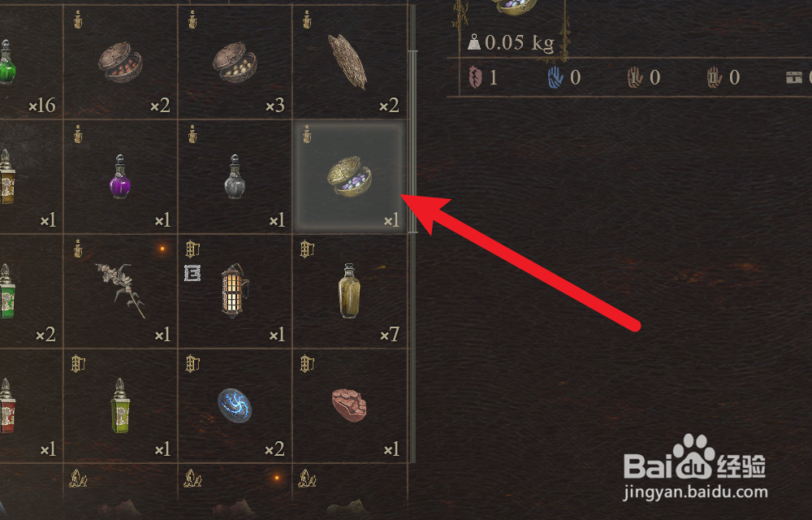Screen dimensions: 812x520
Task: Select the brown bark strip item
Action: click(349, 62)
